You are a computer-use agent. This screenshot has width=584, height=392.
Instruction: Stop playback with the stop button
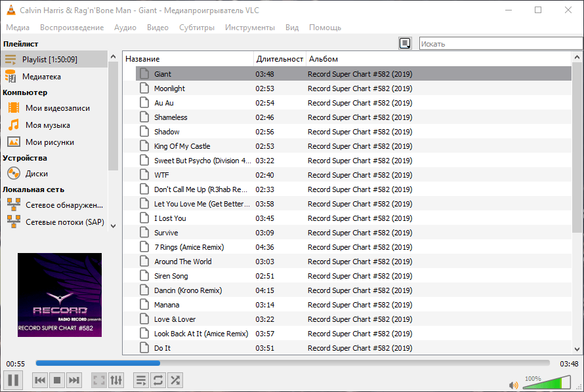coord(57,380)
